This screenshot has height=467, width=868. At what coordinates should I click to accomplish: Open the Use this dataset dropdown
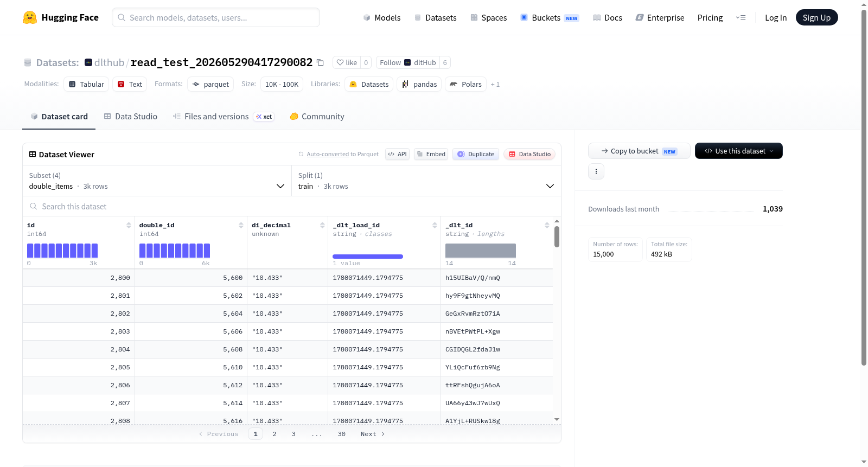[x=739, y=151]
